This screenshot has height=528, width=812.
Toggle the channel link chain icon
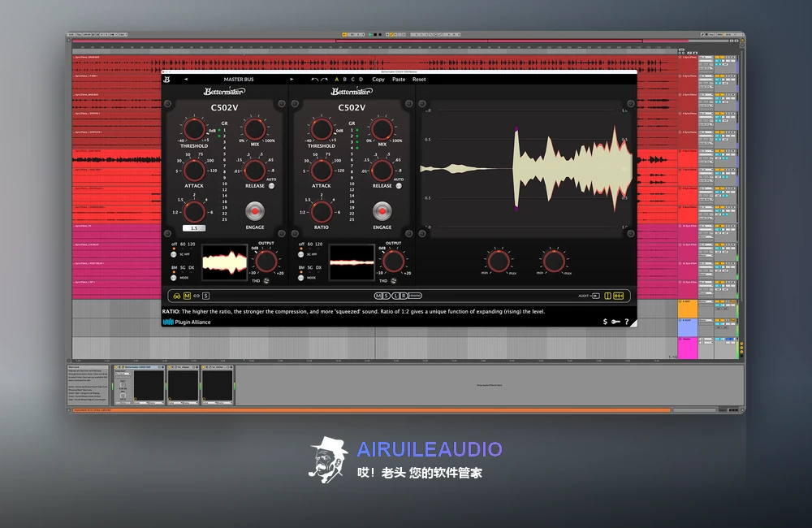point(197,296)
